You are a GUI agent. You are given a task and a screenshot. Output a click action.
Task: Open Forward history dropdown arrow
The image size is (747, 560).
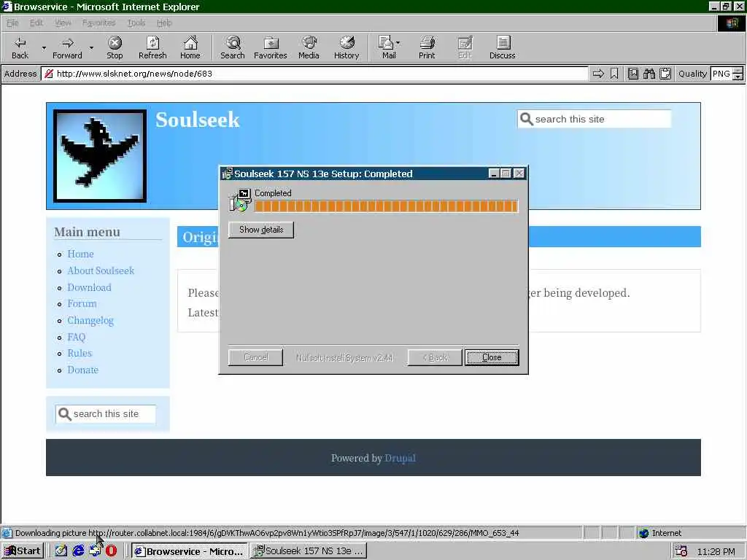pyautogui.click(x=91, y=47)
